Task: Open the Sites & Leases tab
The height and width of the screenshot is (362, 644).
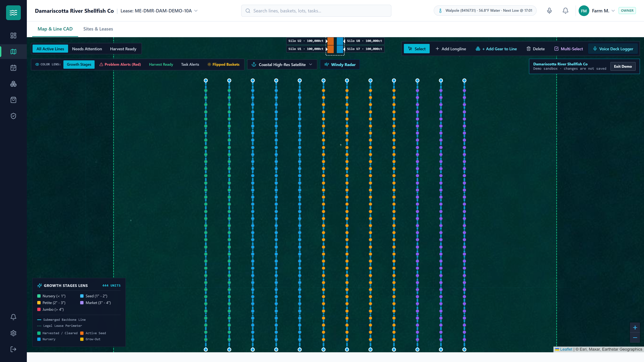Action: (98, 29)
